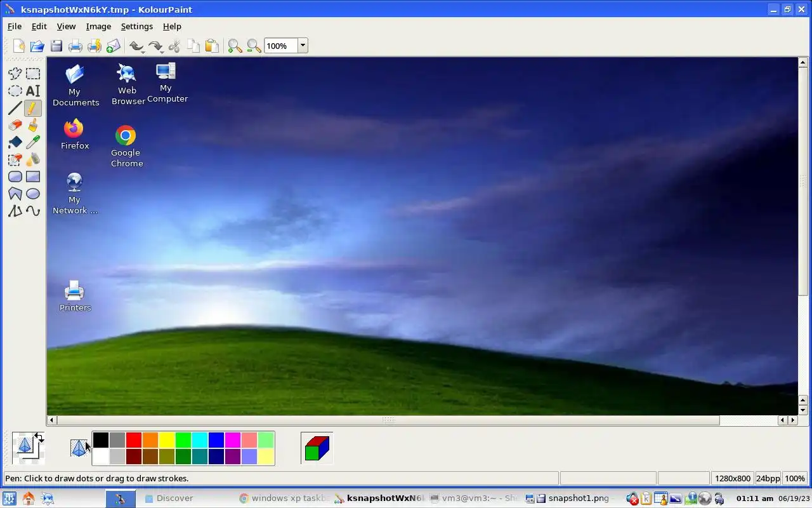
Task: Swap foreground and background colors arrow
Action: 39,438
